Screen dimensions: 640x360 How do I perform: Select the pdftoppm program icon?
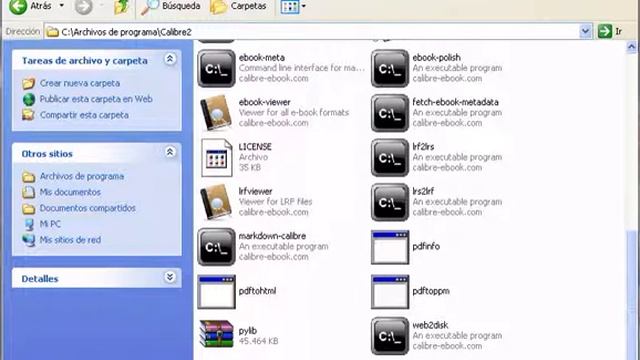[390, 291]
